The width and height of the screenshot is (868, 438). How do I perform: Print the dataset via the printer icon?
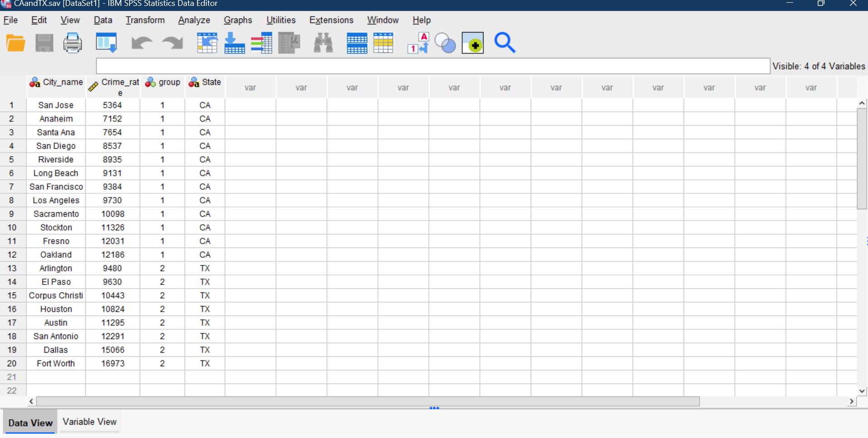coord(73,43)
